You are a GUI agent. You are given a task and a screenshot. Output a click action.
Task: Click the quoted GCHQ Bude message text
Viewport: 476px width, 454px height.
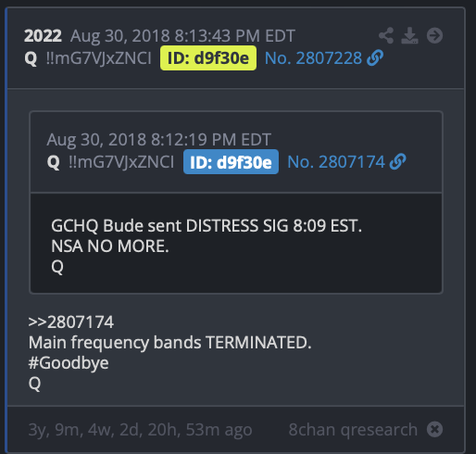(x=207, y=246)
